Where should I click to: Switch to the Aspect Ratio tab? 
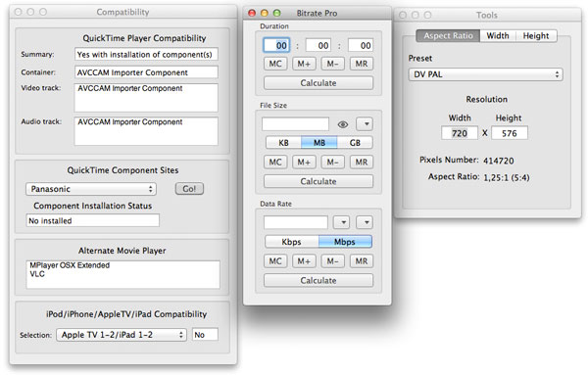pyautogui.click(x=448, y=36)
